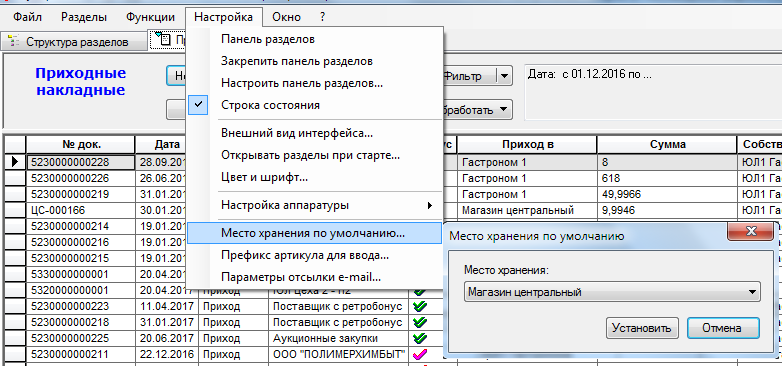
Task: Open the Обработать dropdown button
Action: click(x=477, y=110)
